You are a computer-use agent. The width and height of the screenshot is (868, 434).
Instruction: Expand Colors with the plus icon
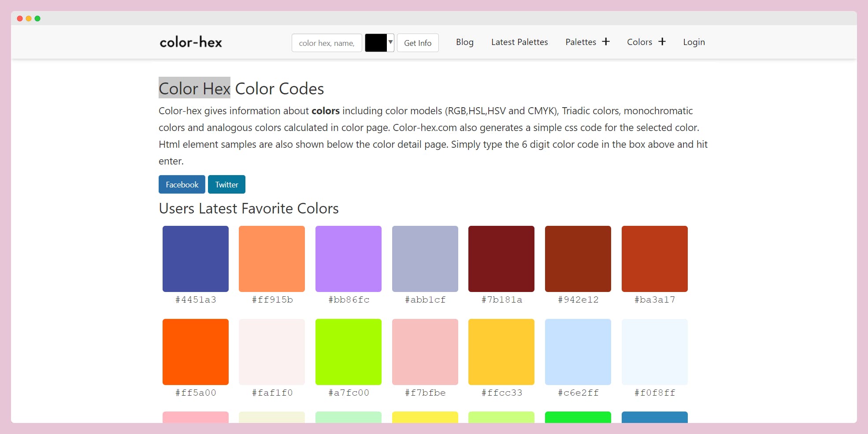coord(662,41)
